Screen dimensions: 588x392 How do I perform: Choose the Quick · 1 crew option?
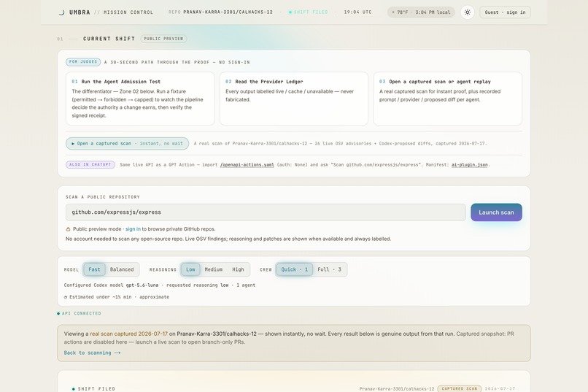295,269
